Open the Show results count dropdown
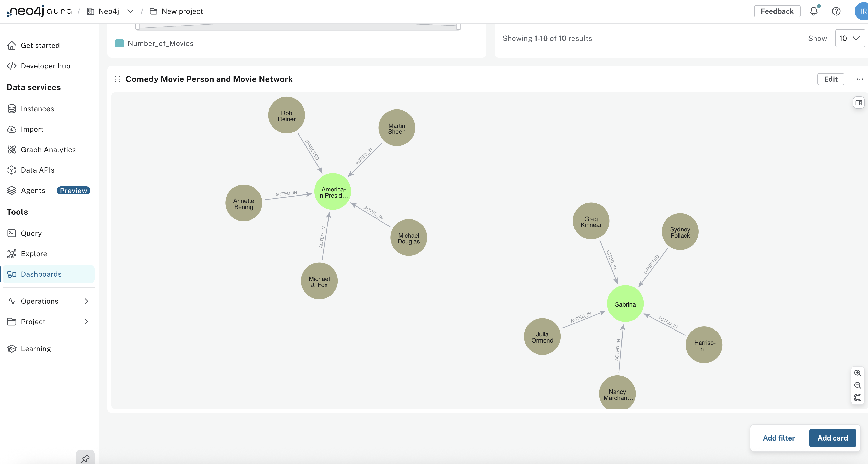Screen dimensions: 868x464 (849, 38)
